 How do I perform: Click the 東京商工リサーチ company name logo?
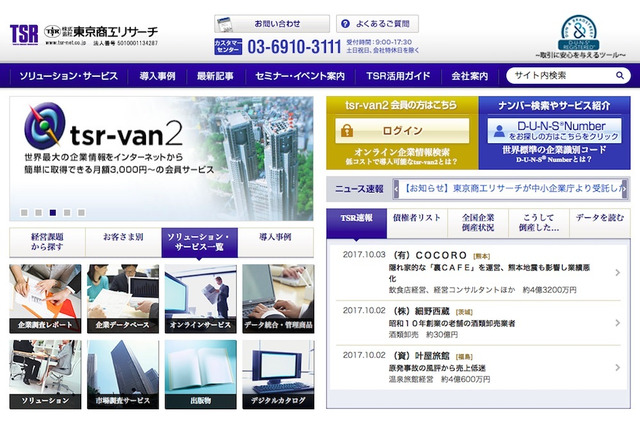101,31
